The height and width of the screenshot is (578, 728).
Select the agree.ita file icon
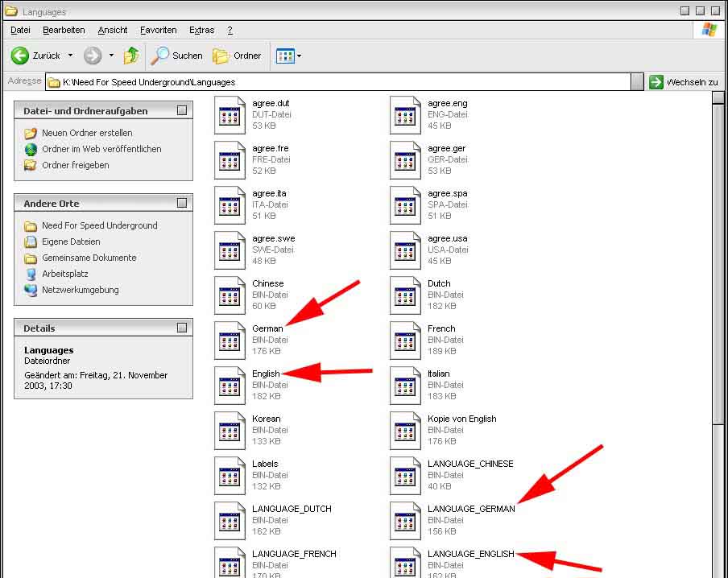(x=230, y=204)
